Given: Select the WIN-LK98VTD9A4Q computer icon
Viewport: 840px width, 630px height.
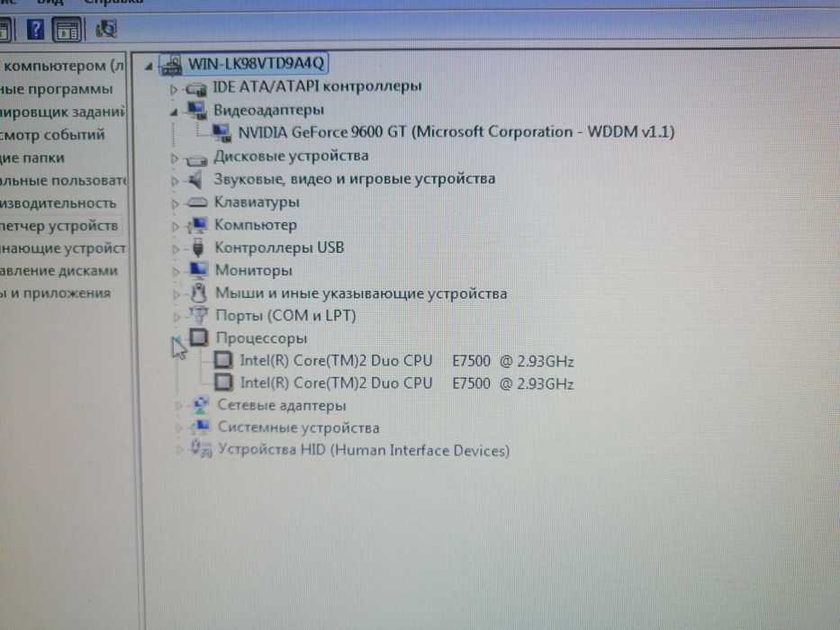Looking at the screenshot, I should pos(171,65).
